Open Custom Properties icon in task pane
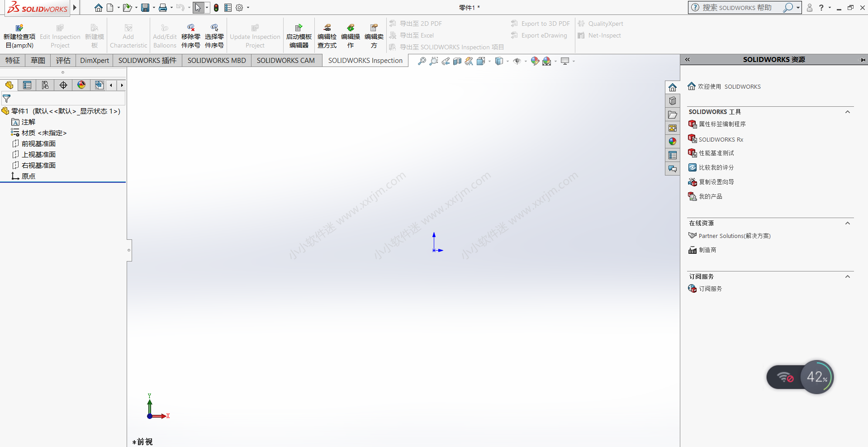 tap(673, 155)
